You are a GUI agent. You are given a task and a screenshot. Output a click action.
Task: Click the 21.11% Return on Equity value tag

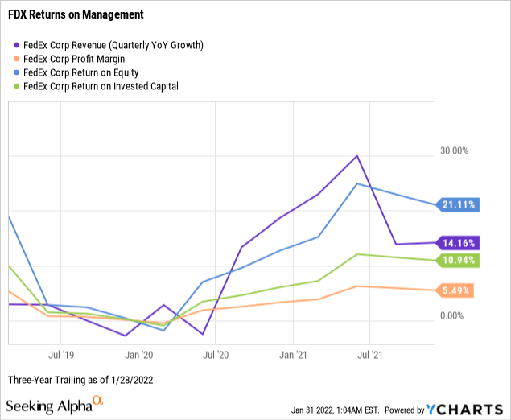458,204
